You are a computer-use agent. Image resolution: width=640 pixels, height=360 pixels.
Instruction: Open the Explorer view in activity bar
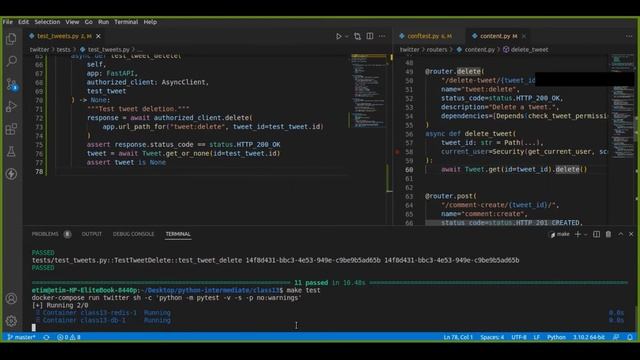click(11, 39)
